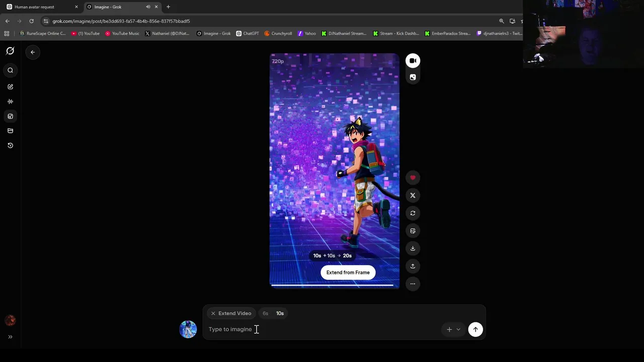The image size is (644, 362).
Task: Select the 6s duration option
Action: [265, 313]
